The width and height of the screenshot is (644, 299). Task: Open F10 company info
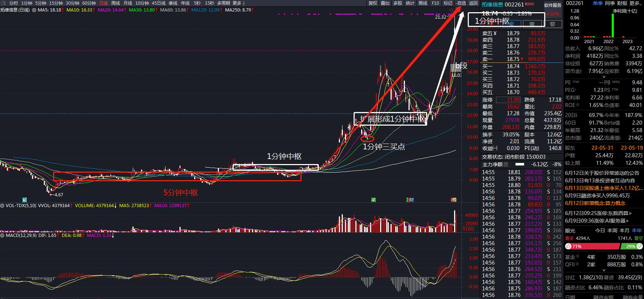coord(435,3)
